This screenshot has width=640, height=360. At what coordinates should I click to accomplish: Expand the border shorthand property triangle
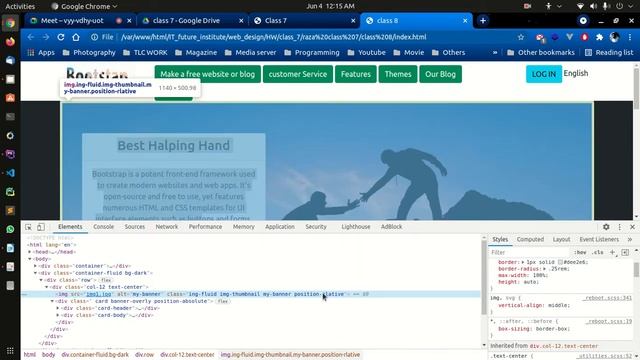point(523,262)
